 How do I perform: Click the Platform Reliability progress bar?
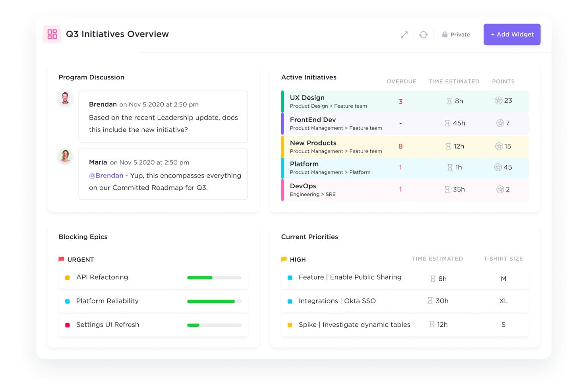pyautogui.click(x=214, y=301)
